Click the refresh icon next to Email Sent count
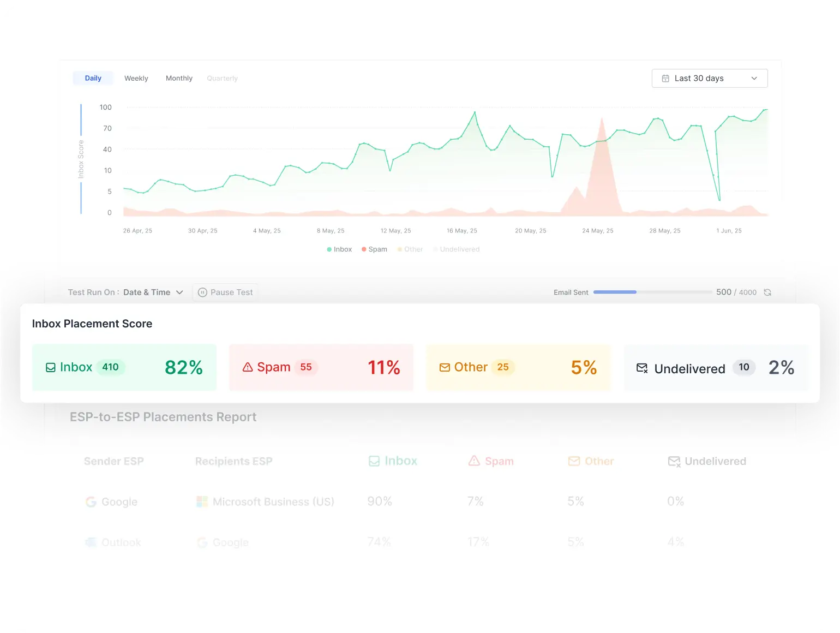This screenshot has width=840, height=633. point(767,292)
